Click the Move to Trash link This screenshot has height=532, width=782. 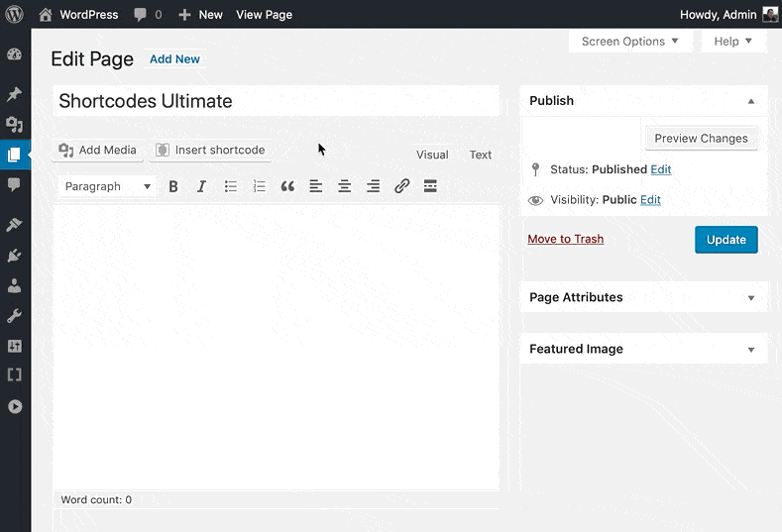coord(565,239)
